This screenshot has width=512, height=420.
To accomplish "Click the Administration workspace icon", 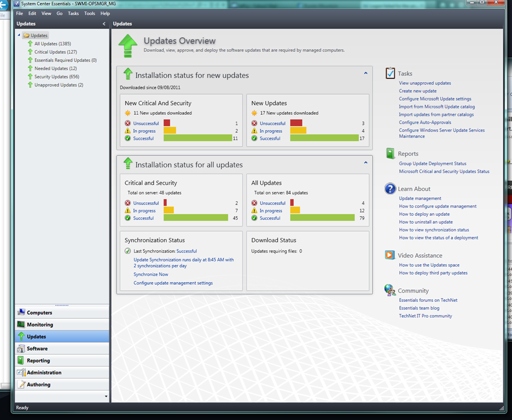I will pos(21,372).
